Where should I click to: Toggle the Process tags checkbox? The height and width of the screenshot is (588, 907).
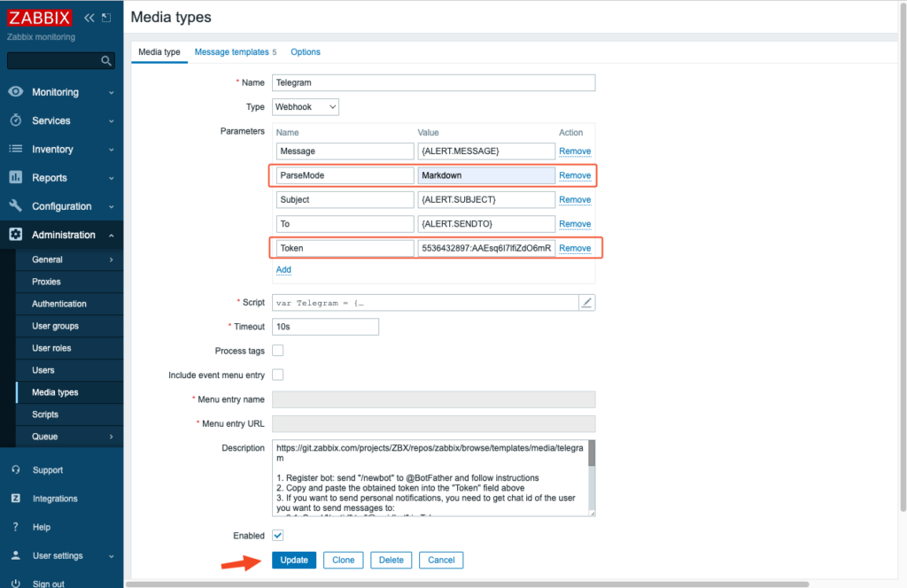click(277, 351)
